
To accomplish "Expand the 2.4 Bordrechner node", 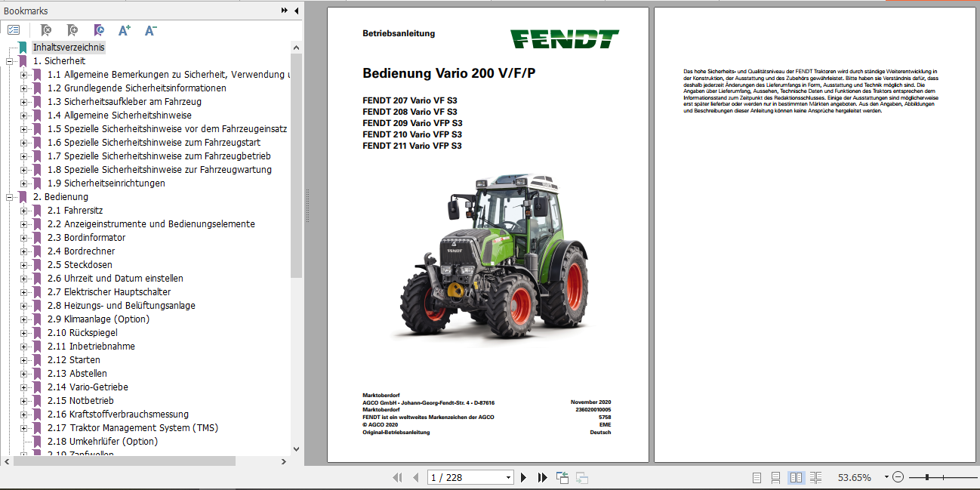I will pyautogui.click(x=23, y=251).
